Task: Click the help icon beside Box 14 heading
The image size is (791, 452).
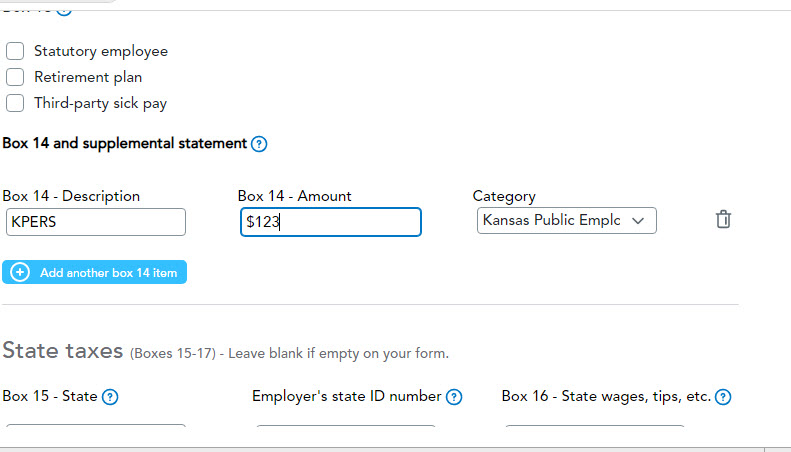Action: 259,144
